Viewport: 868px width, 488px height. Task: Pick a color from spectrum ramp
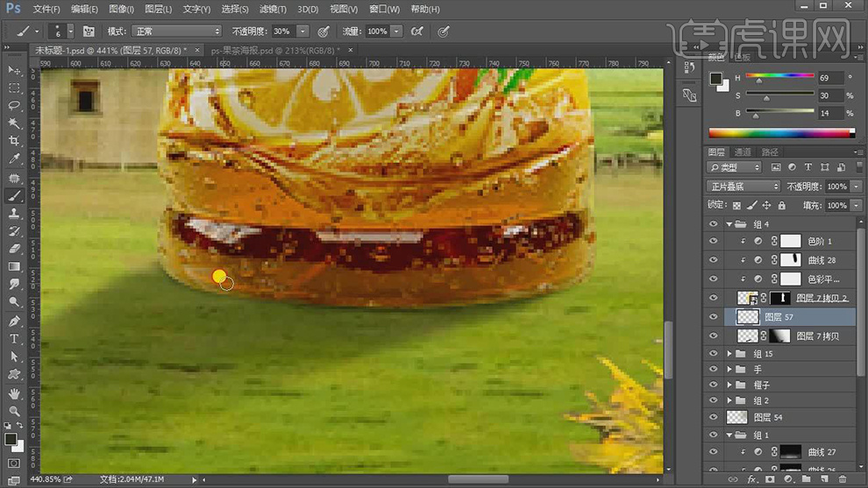782,133
